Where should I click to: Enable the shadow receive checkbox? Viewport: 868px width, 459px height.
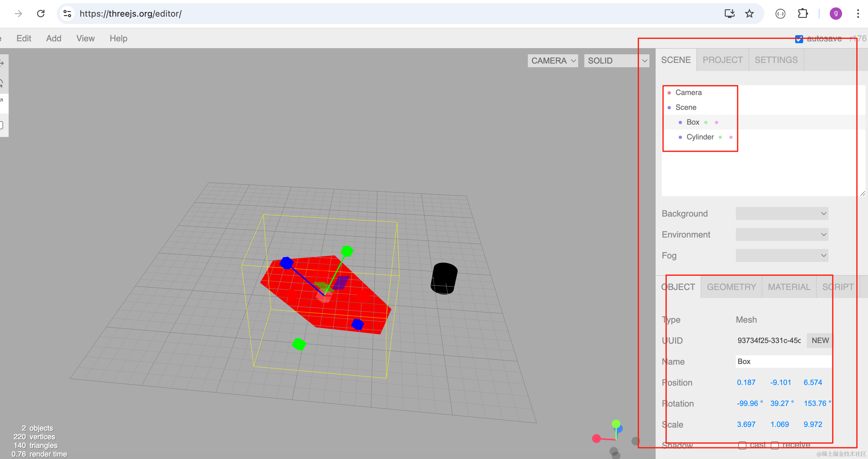pos(775,445)
